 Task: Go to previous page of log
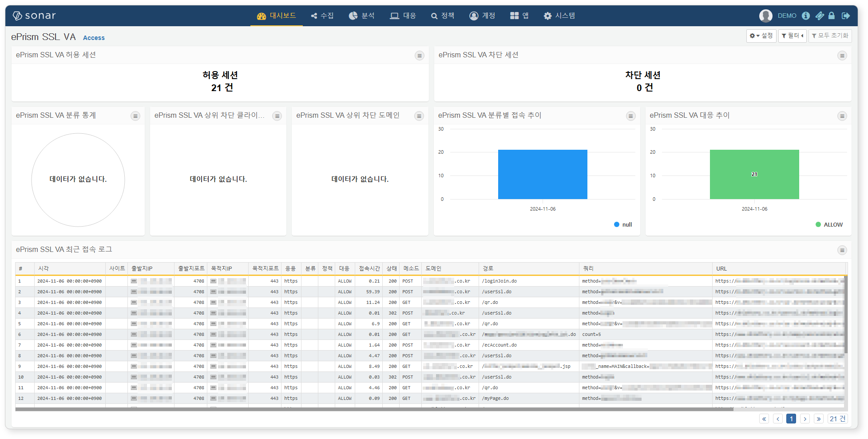pyautogui.click(x=778, y=419)
